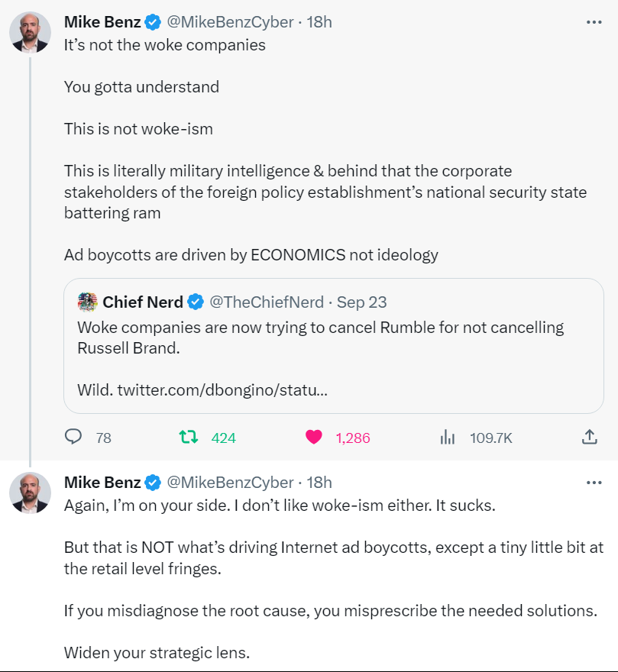Click the retweet icon showing 424
618x672 pixels.
tap(188, 437)
